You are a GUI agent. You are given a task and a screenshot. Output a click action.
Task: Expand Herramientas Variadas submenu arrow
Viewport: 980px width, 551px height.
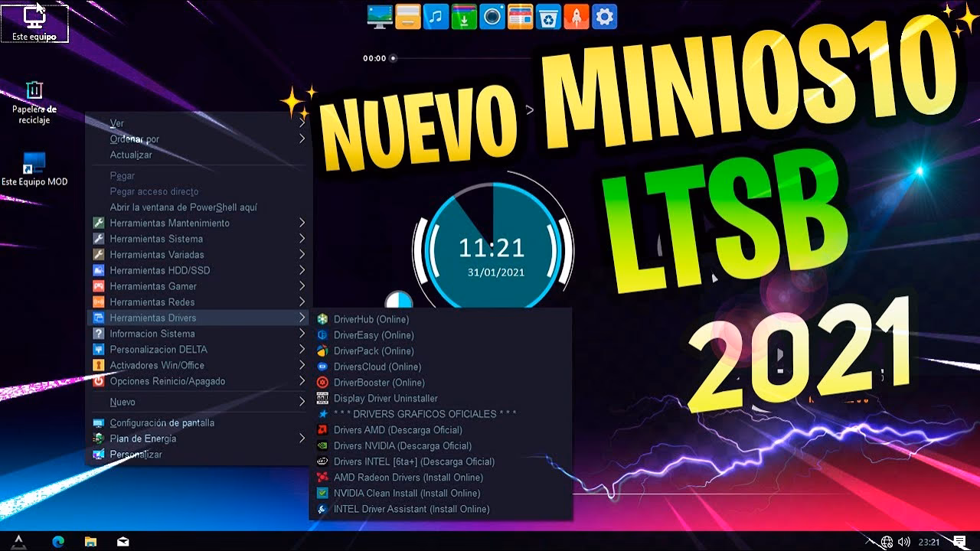(302, 254)
